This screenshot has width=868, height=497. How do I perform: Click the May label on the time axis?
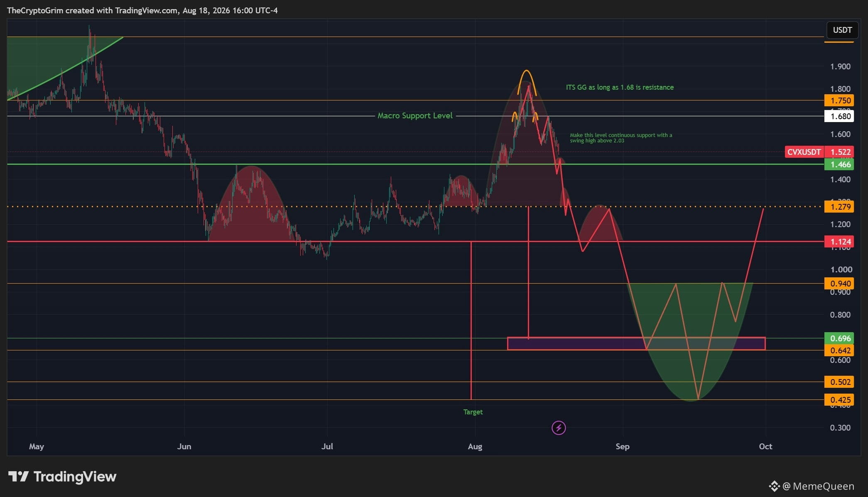[37, 446]
